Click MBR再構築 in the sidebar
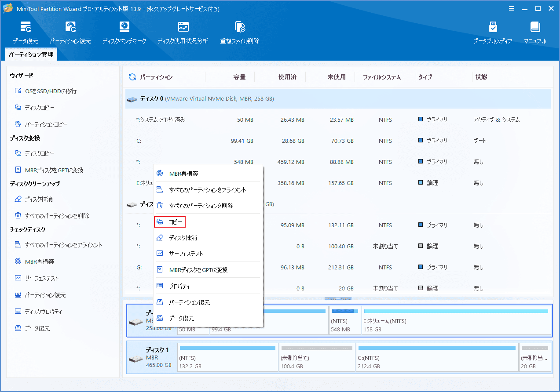This screenshot has height=392, width=560. tap(34, 261)
